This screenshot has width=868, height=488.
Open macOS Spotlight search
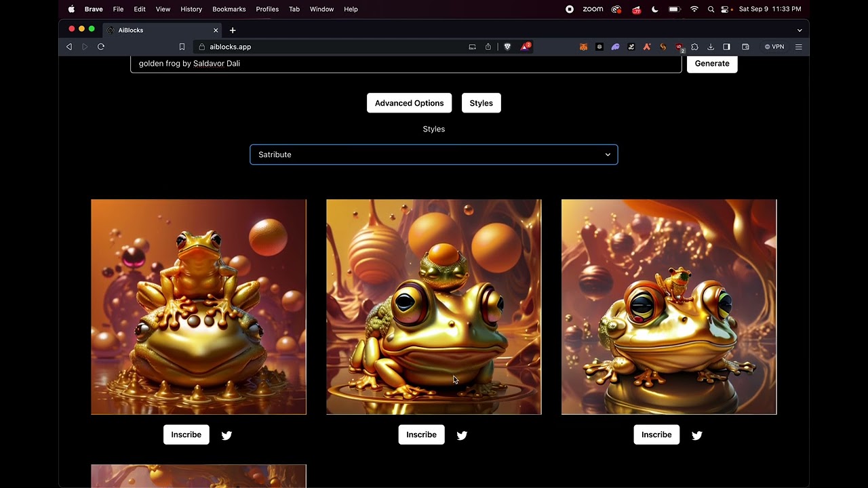coord(711,9)
